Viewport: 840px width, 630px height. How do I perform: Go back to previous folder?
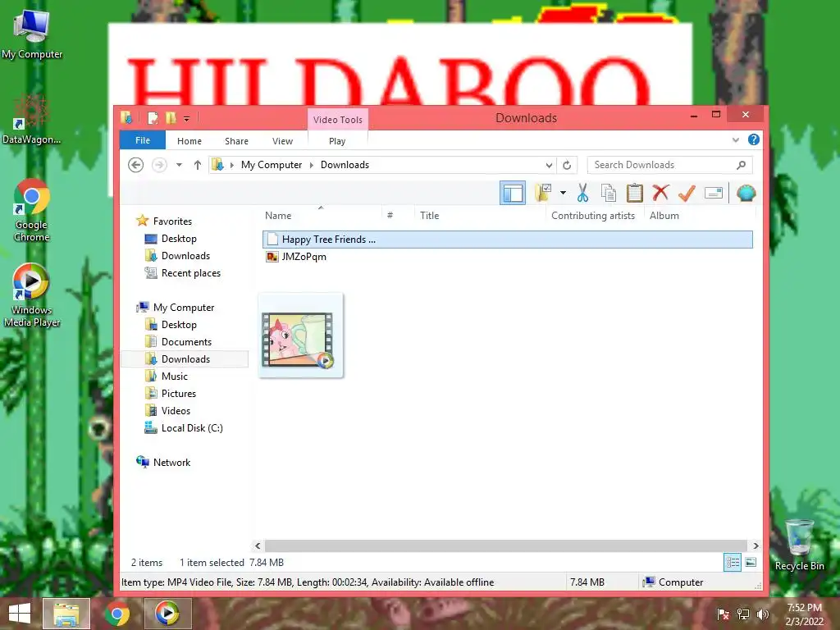click(136, 165)
